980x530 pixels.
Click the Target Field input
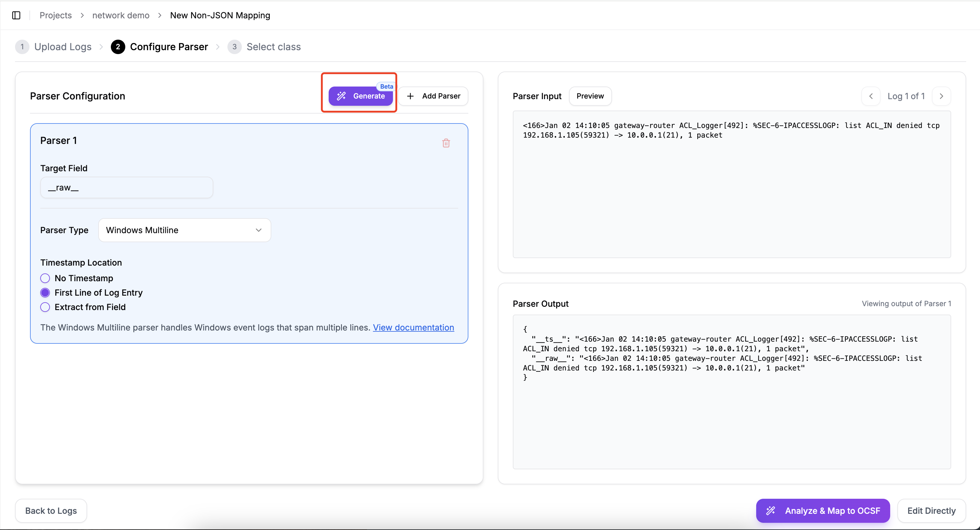point(126,187)
